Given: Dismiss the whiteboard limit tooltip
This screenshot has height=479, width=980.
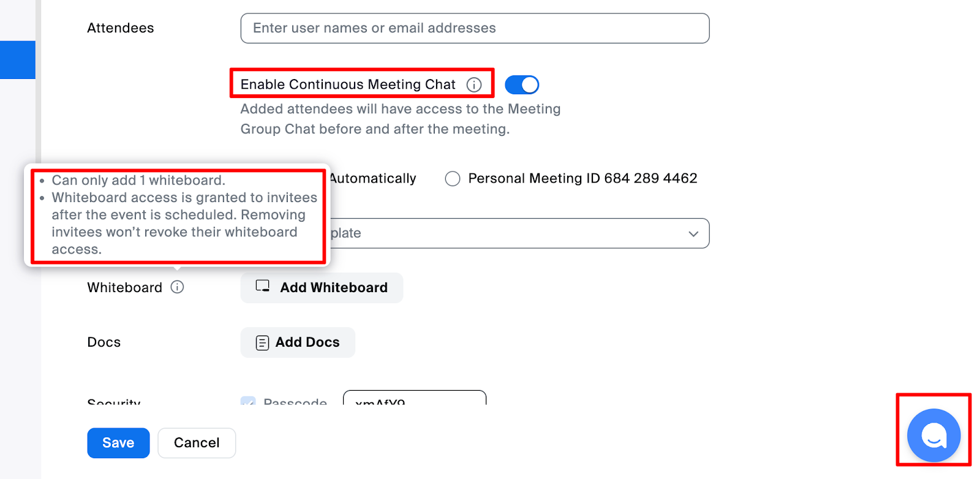Looking at the screenshot, I should pos(177,216).
